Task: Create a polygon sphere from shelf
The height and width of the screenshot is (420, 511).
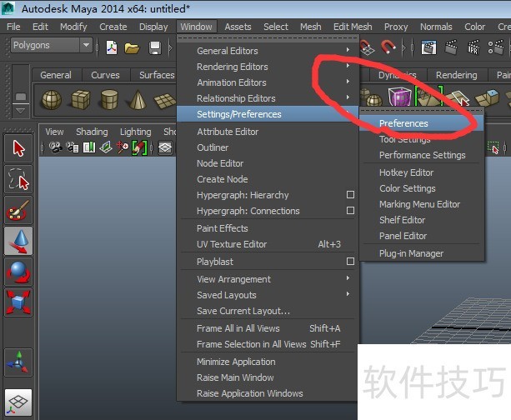Action: tap(52, 100)
